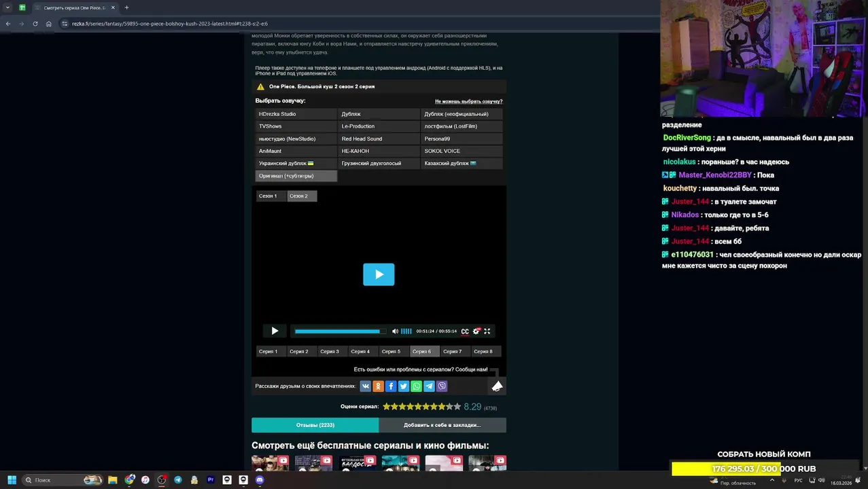Choose Дубляж (неофициальный) voiceover
Image resolution: width=868 pixels, height=489 pixels.
462,114
